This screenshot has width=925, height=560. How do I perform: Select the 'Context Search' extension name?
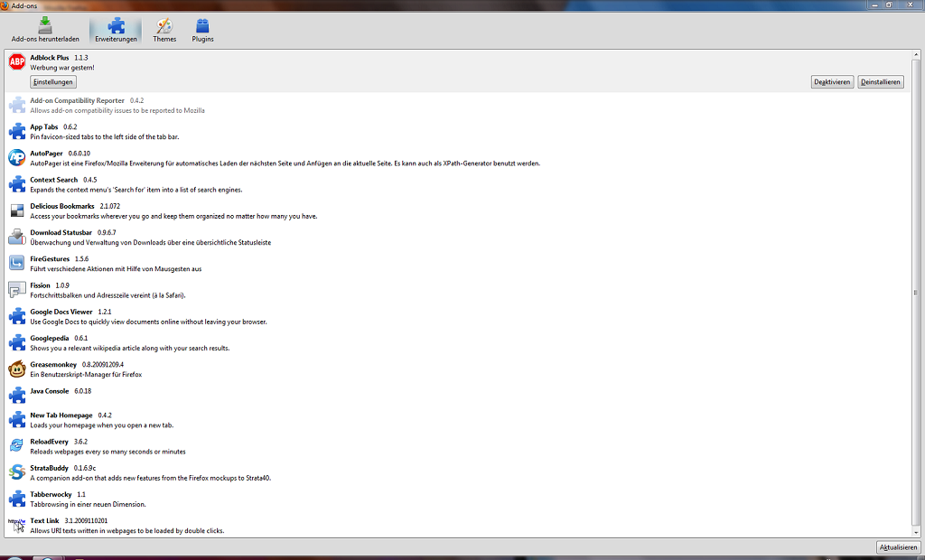53,180
